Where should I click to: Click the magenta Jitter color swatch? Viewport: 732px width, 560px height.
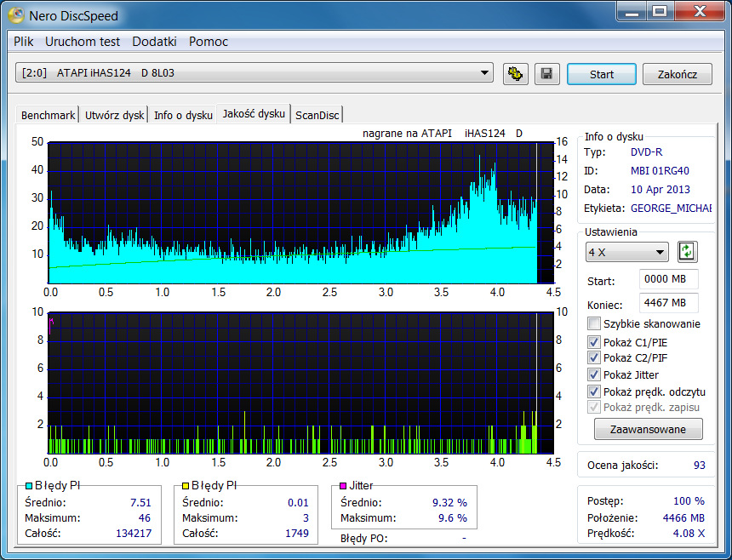(343, 486)
